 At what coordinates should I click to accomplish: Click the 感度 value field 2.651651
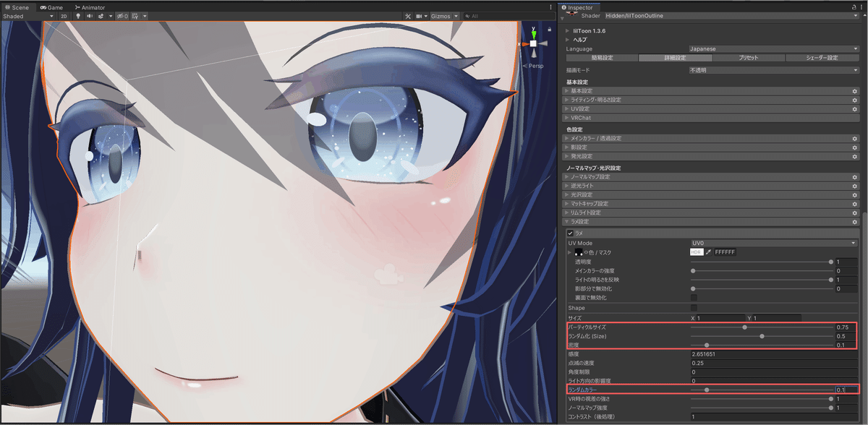pos(774,354)
